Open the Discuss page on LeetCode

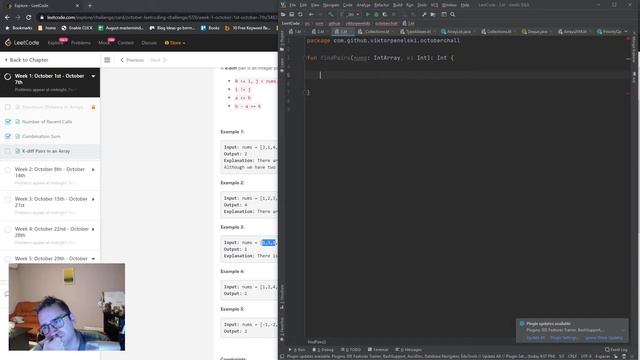click(x=149, y=43)
